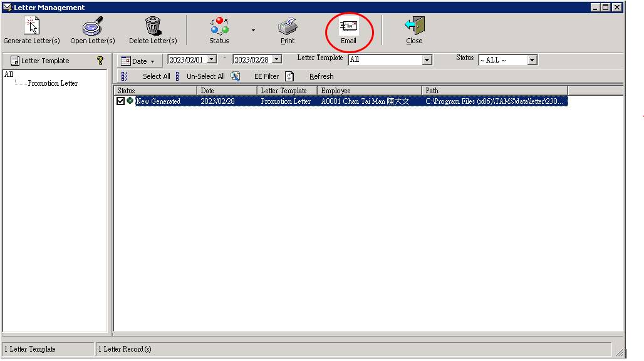The image size is (644, 361).
Task: Select Promotion Letter in the tree
Action: pos(53,83)
